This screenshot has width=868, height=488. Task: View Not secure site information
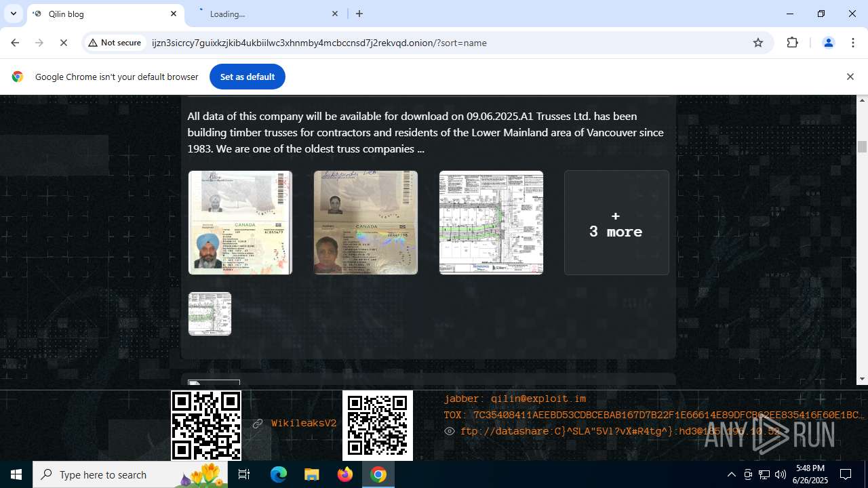point(115,43)
